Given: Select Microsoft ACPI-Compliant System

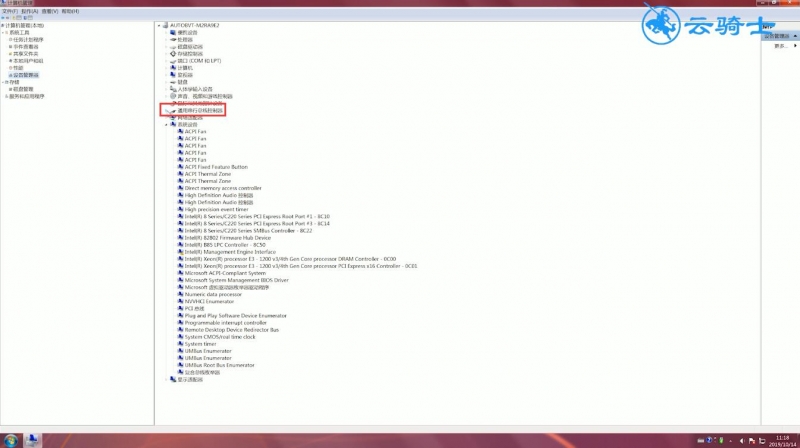Looking at the screenshot, I should (x=225, y=273).
